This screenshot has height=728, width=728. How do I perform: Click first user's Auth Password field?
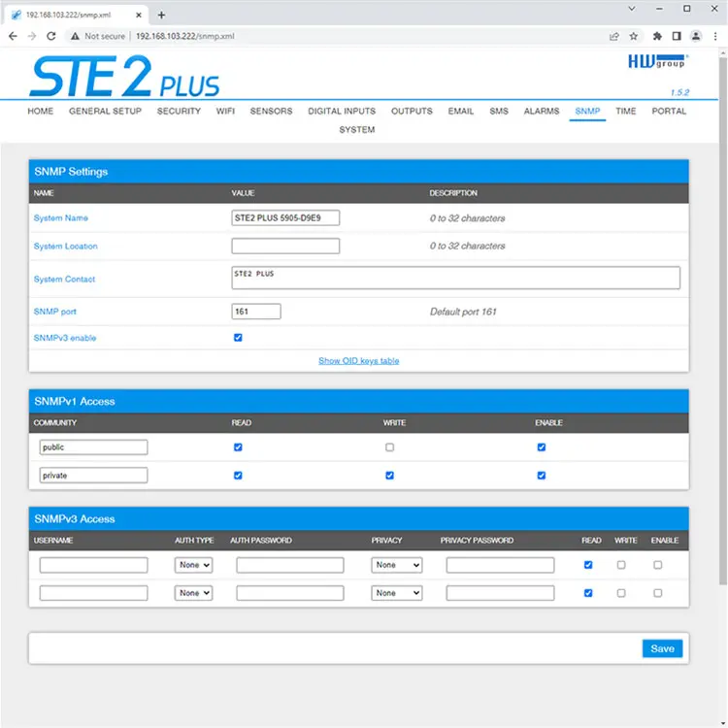[290, 565]
